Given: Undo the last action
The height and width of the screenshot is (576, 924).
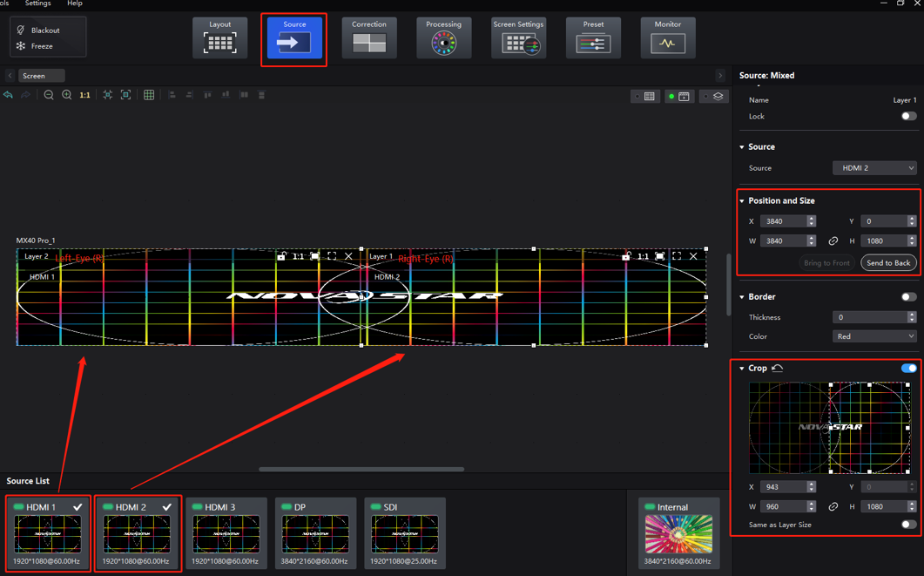Looking at the screenshot, I should (8, 95).
